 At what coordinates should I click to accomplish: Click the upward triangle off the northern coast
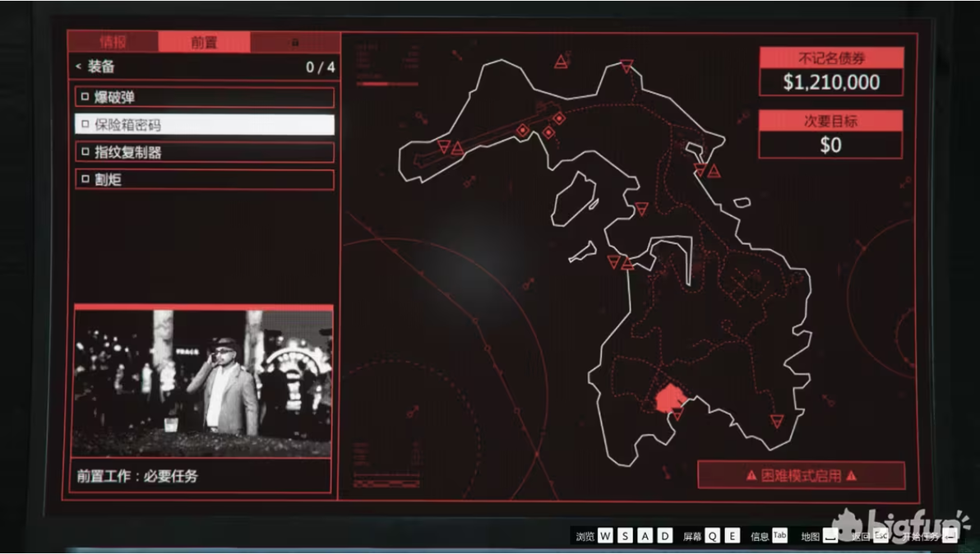(x=562, y=61)
